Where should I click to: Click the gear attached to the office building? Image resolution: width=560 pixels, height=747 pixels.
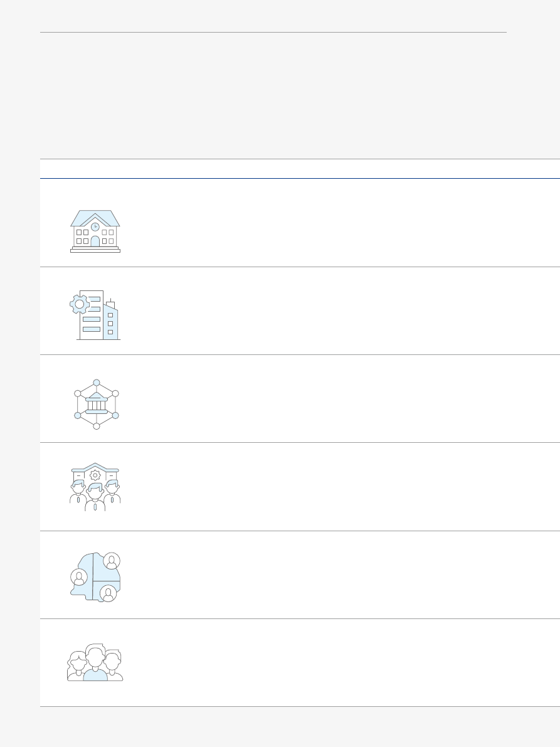coord(79,304)
